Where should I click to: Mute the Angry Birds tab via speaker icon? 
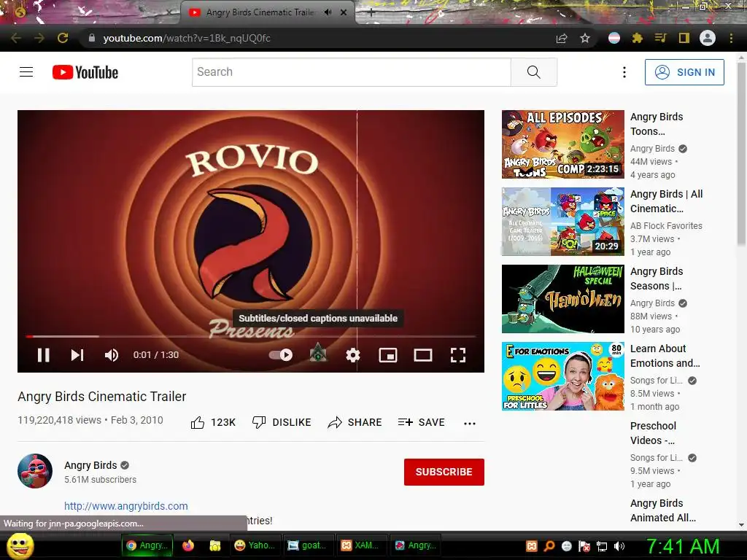tap(328, 12)
